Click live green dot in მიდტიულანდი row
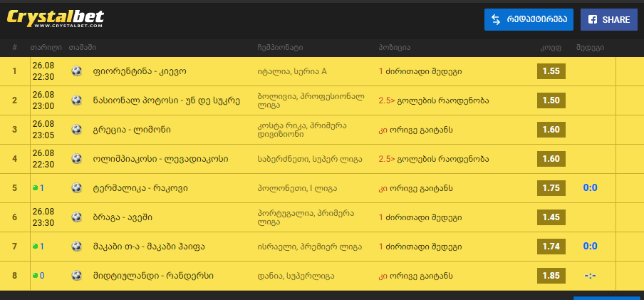Viewport: 644px width, 300px height. [x=36, y=275]
